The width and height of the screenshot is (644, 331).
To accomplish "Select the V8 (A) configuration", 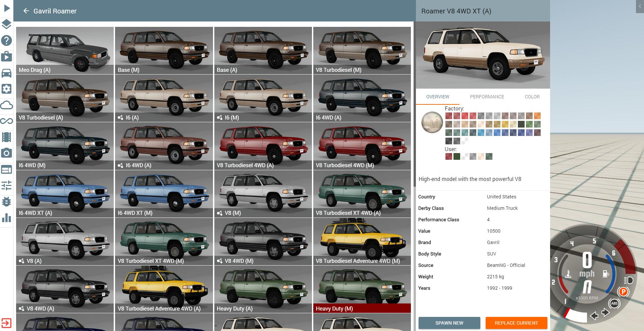I will (65, 241).
